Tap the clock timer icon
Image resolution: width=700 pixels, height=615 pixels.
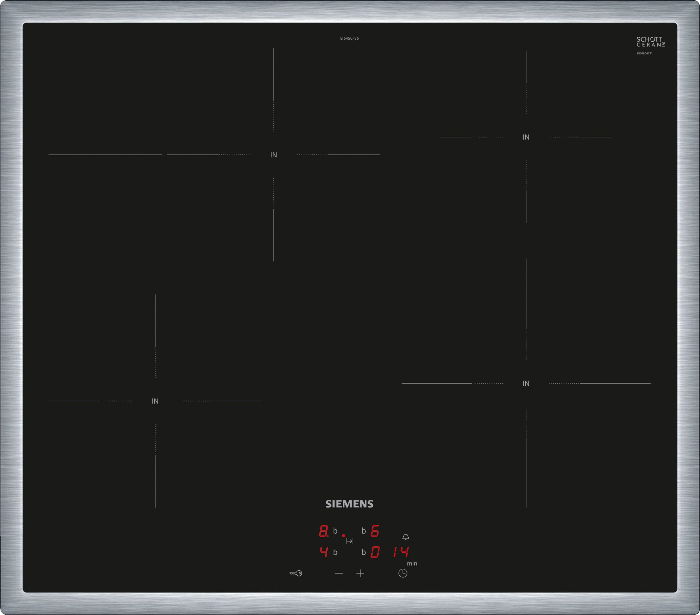pos(403,573)
